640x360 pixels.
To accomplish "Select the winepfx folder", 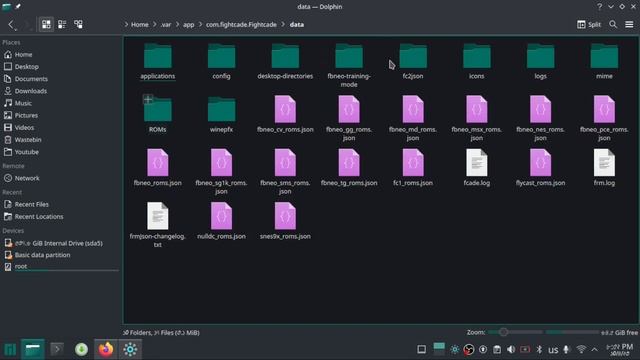I will (221, 114).
